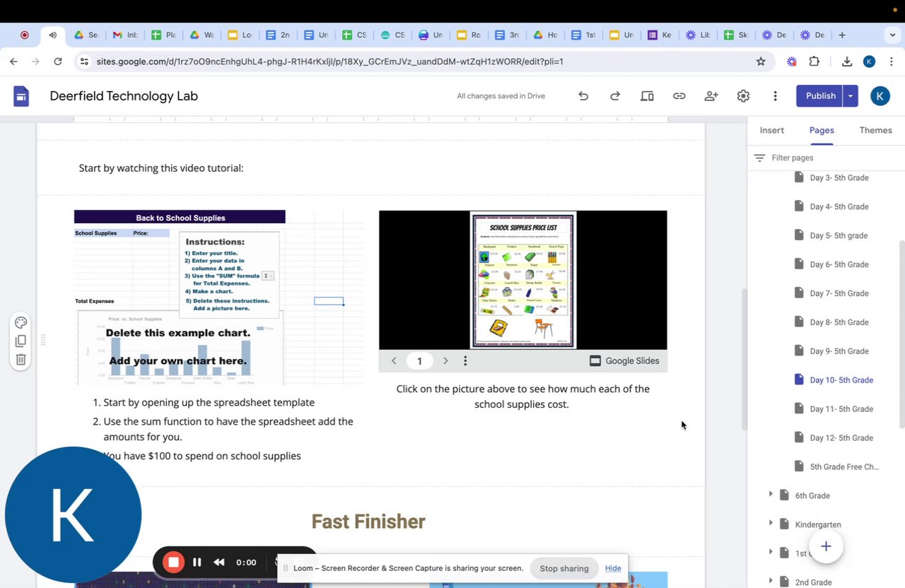Click 'Start by watching this video tutorial:' text

(161, 168)
